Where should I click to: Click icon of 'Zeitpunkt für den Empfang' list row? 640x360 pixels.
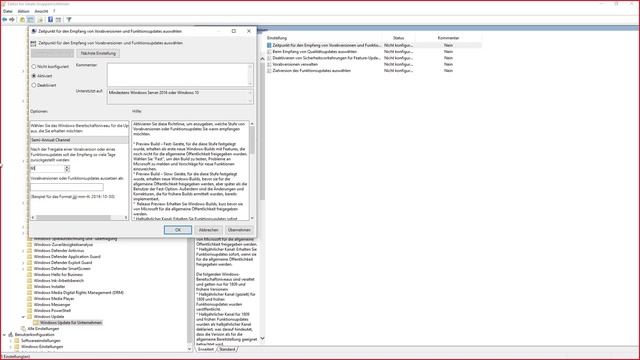pos(269,45)
